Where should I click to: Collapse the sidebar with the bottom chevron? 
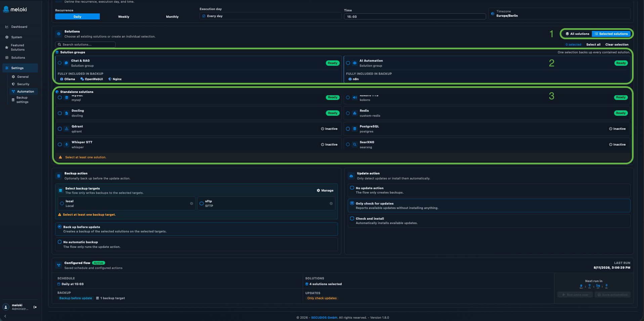5,316
